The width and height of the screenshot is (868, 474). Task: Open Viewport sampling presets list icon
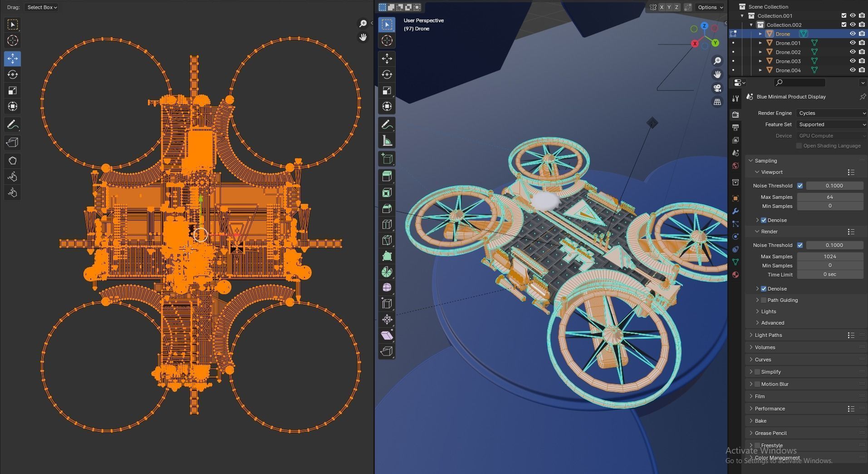tap(851, 172)
